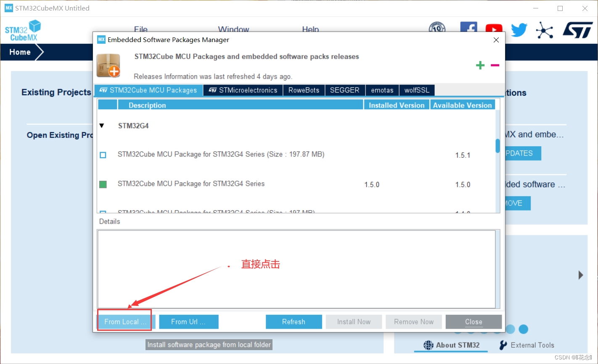The height and width of the screenshot is (364, 598).
Task: Click the ST logo icon
Action: click(x=578, y=30)
